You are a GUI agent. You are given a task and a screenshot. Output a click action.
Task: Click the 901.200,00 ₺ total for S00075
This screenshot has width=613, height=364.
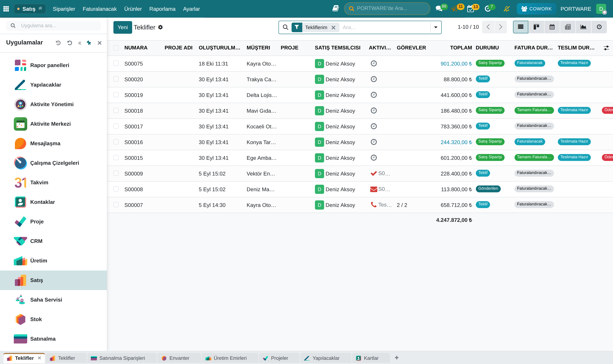(456, 64)
